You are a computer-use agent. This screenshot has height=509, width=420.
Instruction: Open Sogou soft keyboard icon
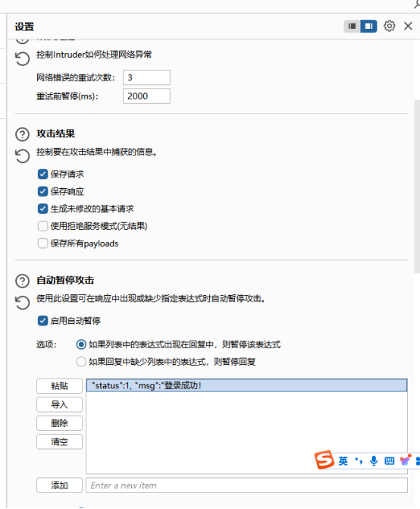click(389, 460)
